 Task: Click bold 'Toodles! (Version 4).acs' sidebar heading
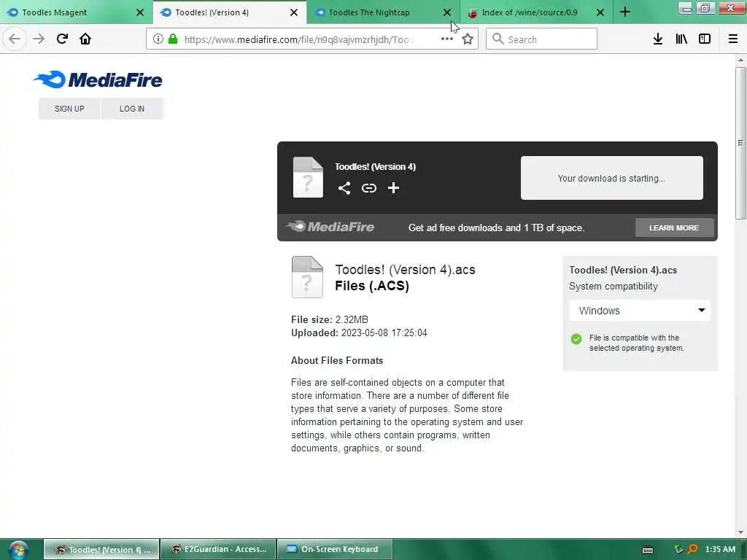click(623, 270)
